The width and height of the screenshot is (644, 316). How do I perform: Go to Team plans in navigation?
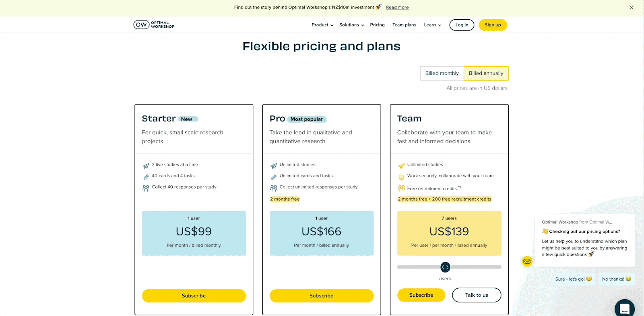point(404,25)
